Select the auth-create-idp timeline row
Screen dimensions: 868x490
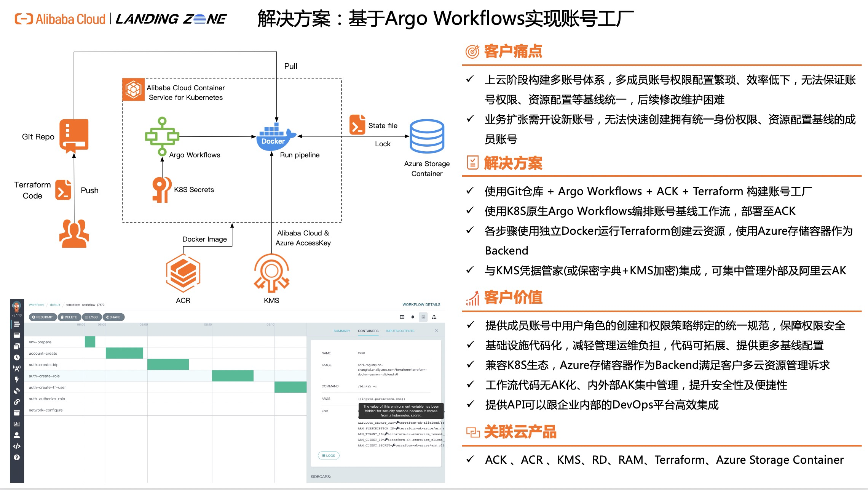click(x=165, y=365)
